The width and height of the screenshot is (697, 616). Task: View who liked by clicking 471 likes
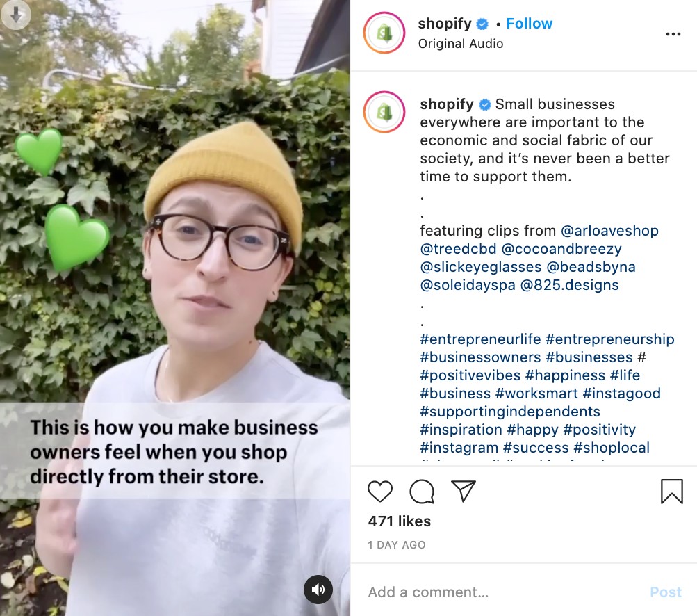(x=399, y=521)
